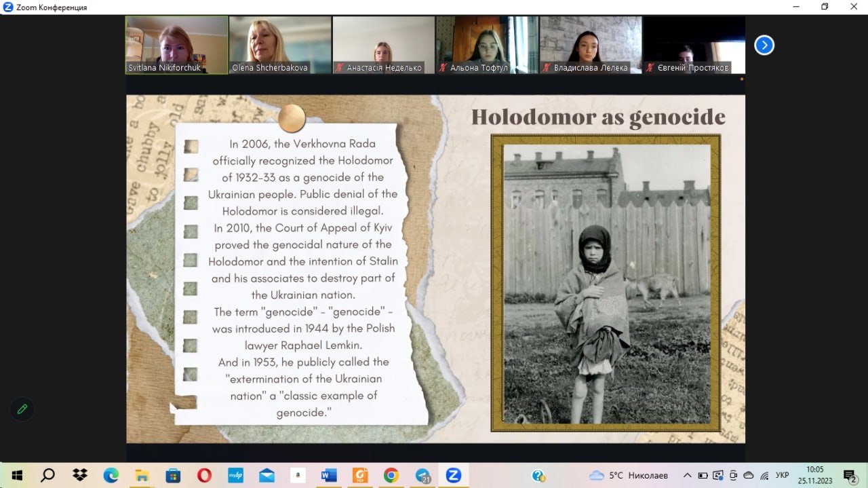
Task: Open Microsoft Edge from taskbar
Action: point(111,475)
